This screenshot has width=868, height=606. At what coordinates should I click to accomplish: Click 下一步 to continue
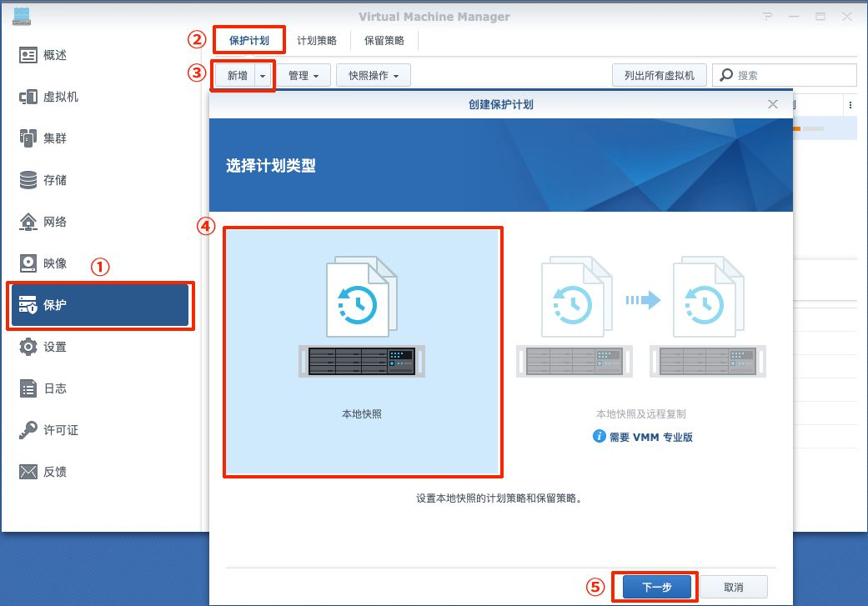657,587
